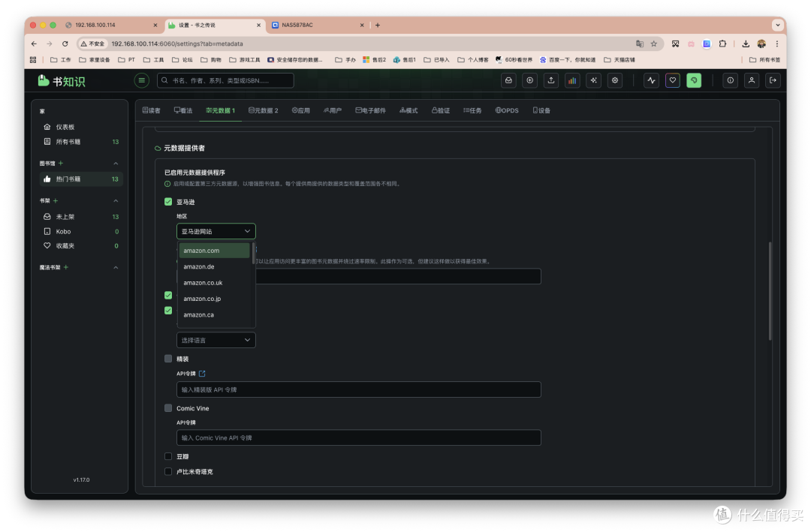Open the bar chart statistics icon
Image resolution: width=811 pixels, height=532 pixels.
coord(572,80)
